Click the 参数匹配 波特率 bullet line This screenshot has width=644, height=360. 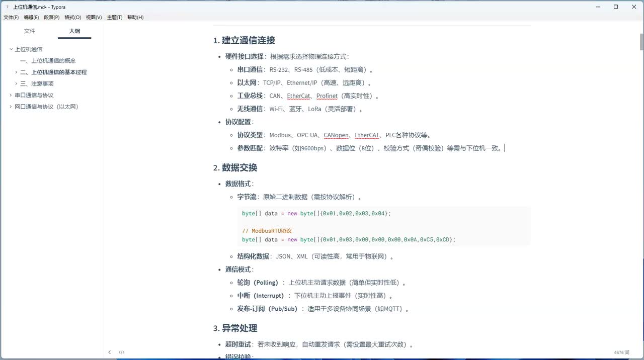pos(371,148)
